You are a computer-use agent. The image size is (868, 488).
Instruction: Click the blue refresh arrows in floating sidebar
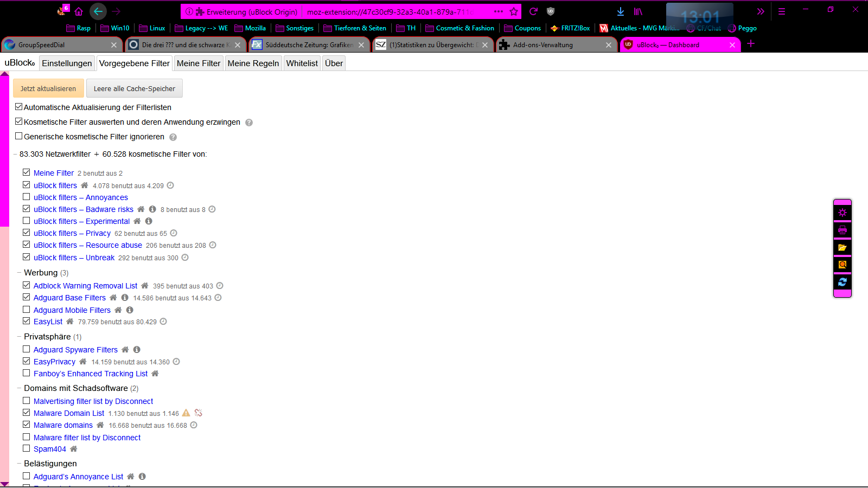(x=843, y=282)
